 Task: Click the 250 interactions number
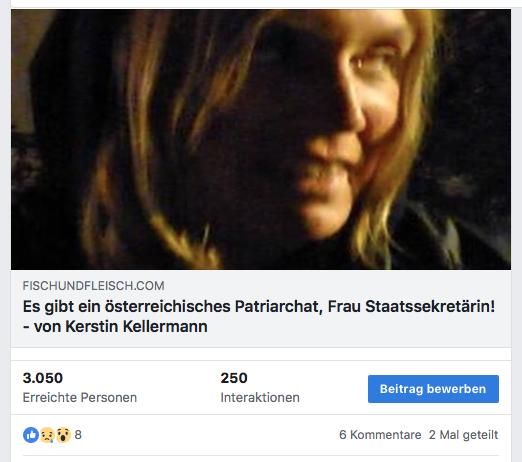pos(234,378)
